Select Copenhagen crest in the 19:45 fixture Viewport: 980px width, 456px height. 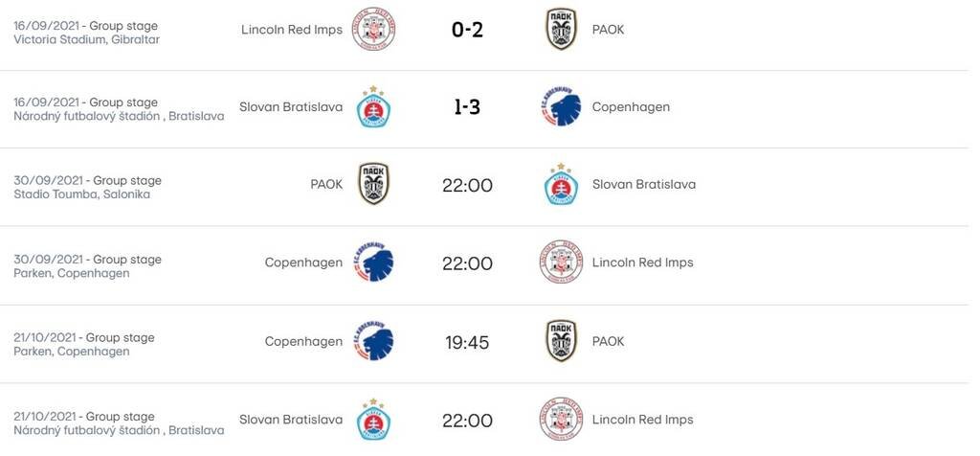[x=373, y=341]
